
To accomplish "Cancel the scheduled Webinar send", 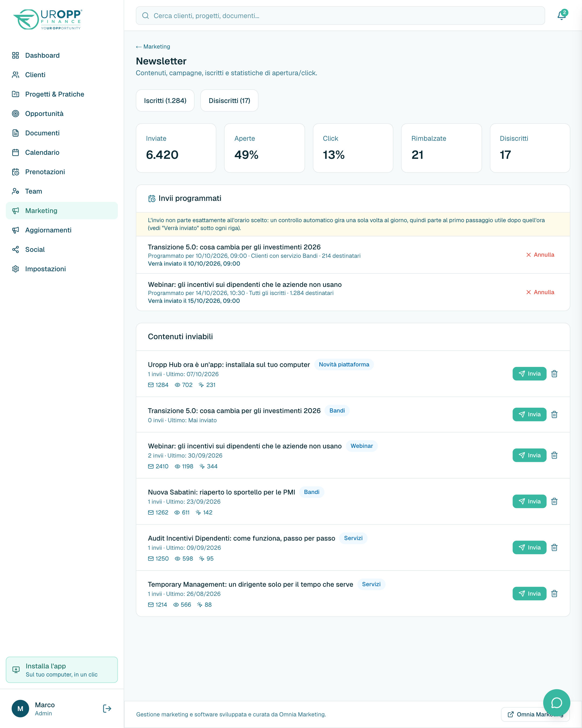I will point(540,292).
